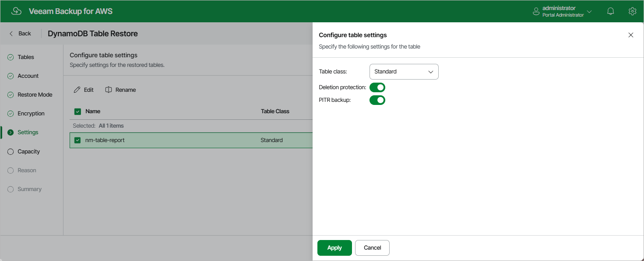The height and width of the screenshot is (261, 644).
Task: Close the Configure table settings panel
Action: click(631, 35)
